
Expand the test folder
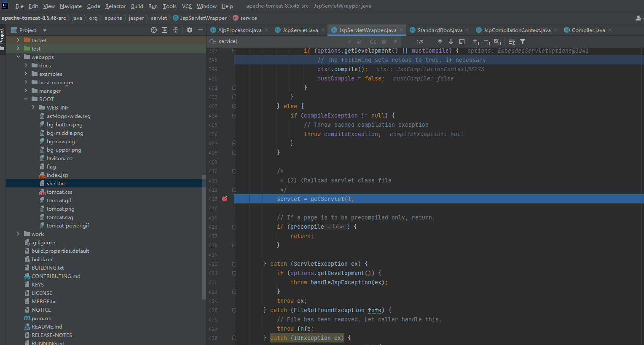(x=18, y=48)
